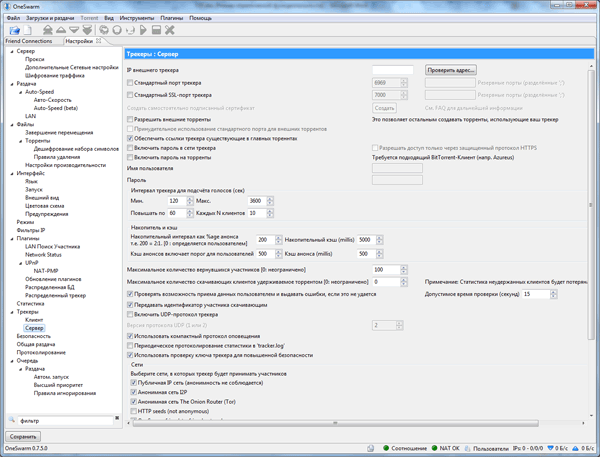
Task: Collapse the Плагины tree node
Action: [12, 239]
